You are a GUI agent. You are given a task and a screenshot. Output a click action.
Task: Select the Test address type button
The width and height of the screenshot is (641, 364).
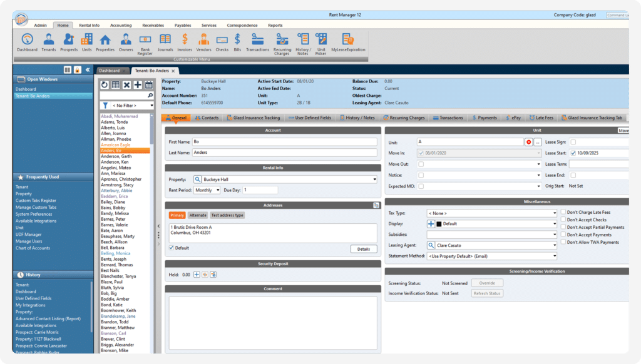(x=227, y=215)
